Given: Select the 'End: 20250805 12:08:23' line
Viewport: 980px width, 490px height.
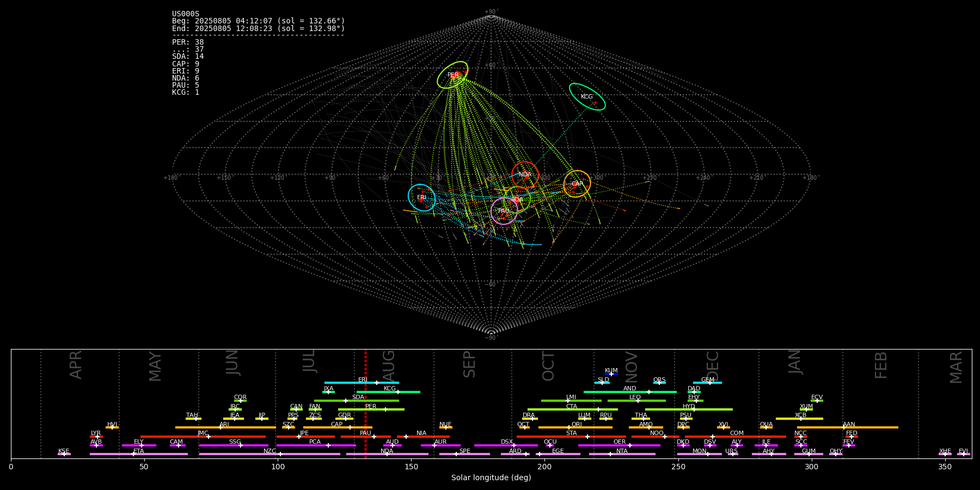Looking at the screenshot, I should click(x=259, y=28).
